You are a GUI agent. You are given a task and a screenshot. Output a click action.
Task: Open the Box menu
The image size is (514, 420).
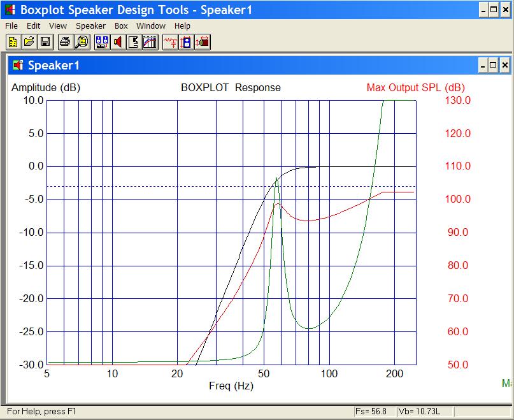[121, 25]
